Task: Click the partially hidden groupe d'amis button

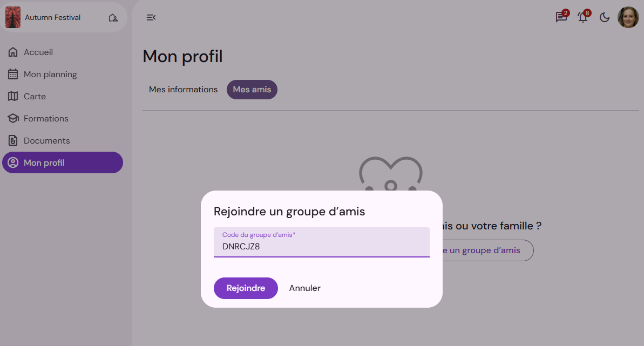Action: [x=488, y=250]
